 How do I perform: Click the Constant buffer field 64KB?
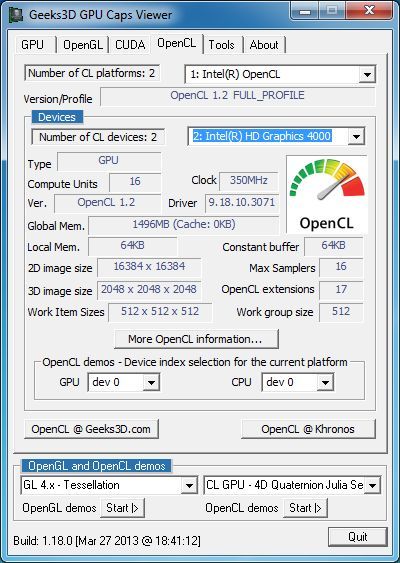pyautogui.click(x=334, y=247)
